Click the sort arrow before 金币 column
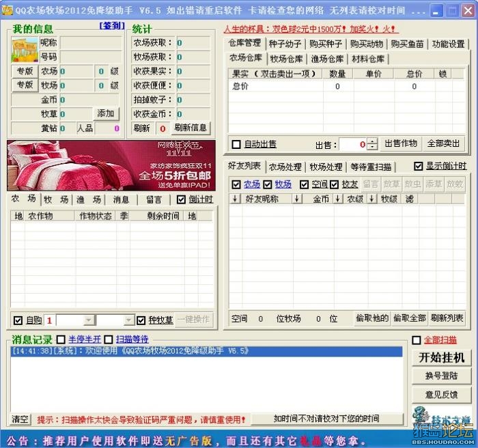The height and width of the screenshot is (448, 478). pos(296,199)
